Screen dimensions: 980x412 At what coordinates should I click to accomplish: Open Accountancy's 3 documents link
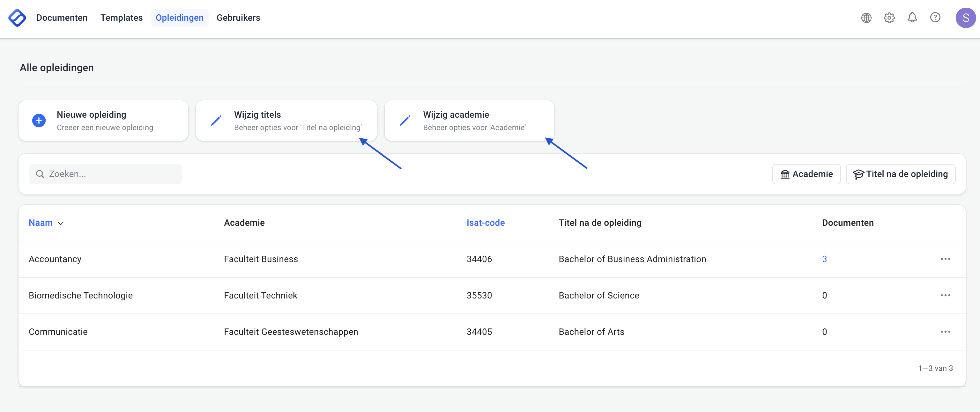pos(824,259)
